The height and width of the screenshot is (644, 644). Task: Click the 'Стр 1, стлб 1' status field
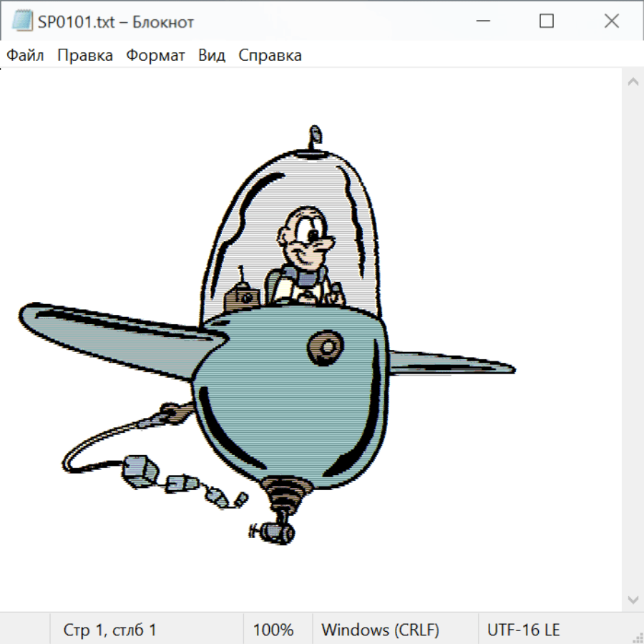click(110, 630)
